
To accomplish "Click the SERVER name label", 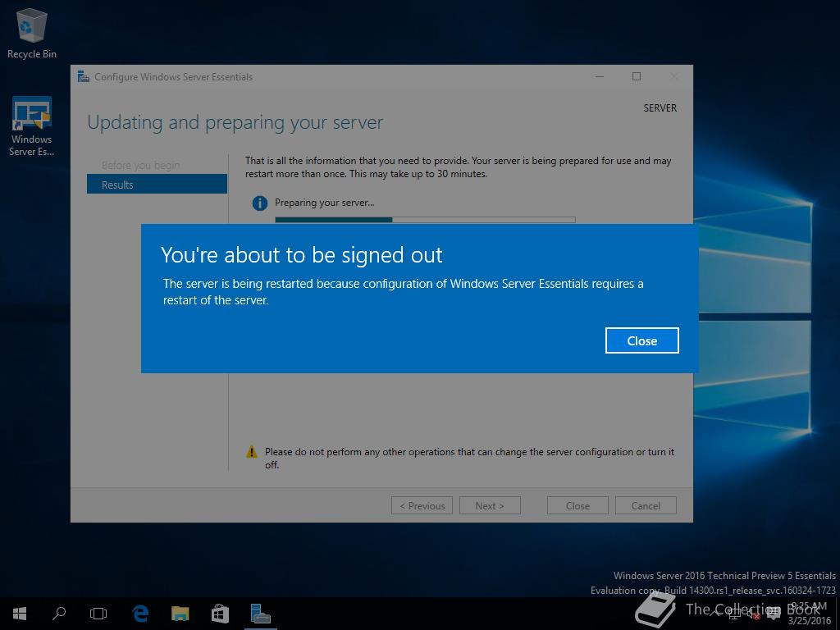I will click(660, 107).
